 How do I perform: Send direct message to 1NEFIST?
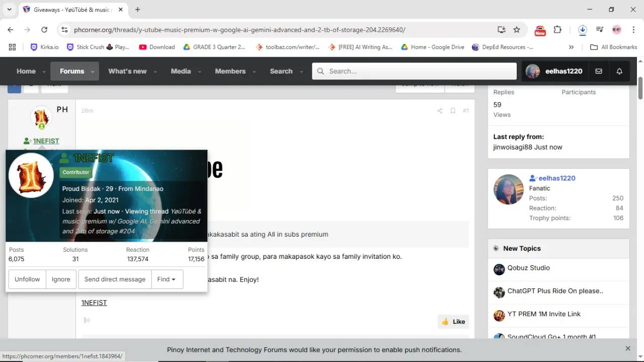tap(115, 279)
